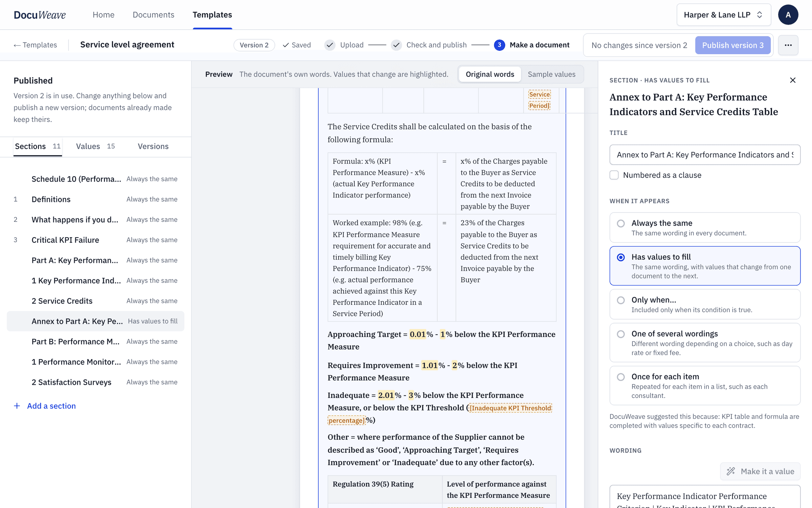The image size is (812, 508).
Task: Switch to the Versions tab
Action: (153, 146)
